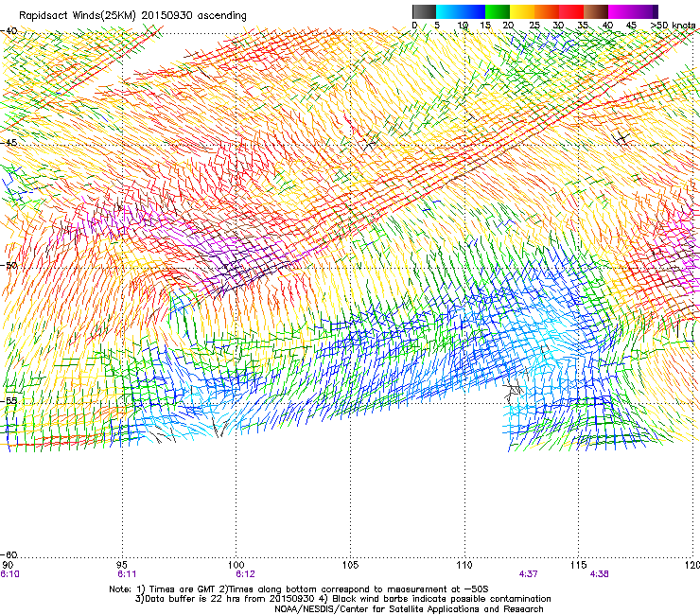Click the 6:11 pass time label
Screen dimensions: 700x615
click(127, 574)
